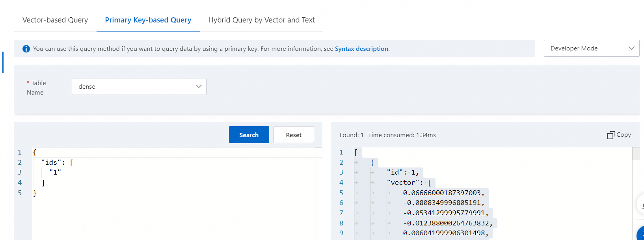Click the Reset button

click(x=294, y=135)
